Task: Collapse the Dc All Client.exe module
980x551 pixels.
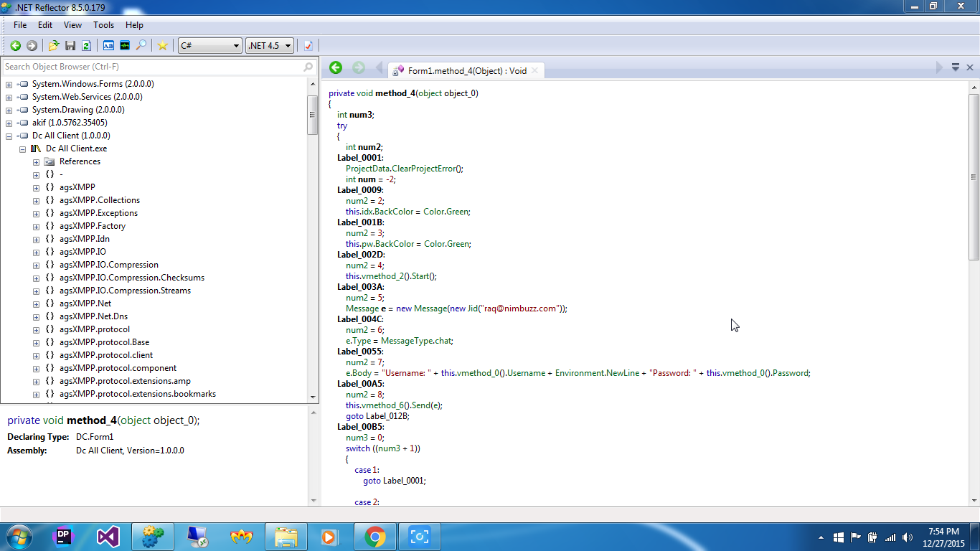Action: click(x=22, y=149)
